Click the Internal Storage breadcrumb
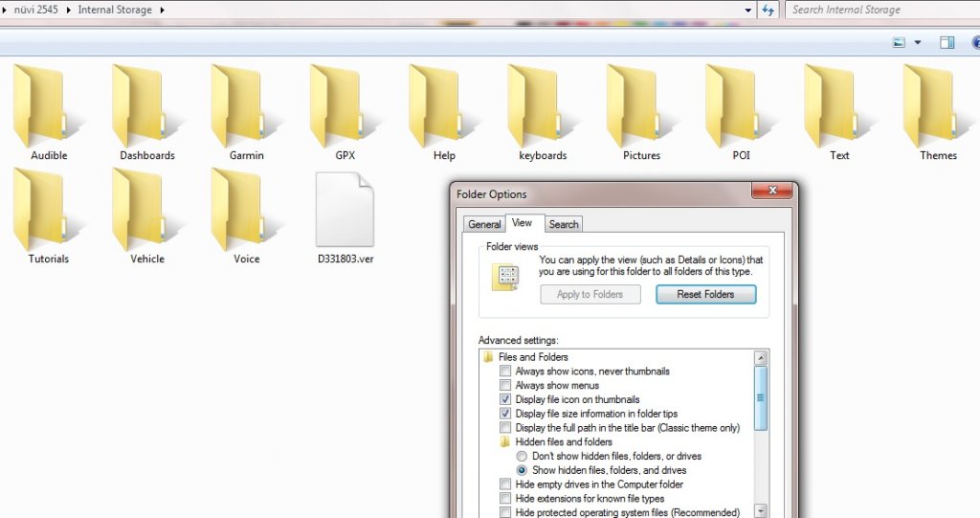980x518 pixels. tap(115, 10)
